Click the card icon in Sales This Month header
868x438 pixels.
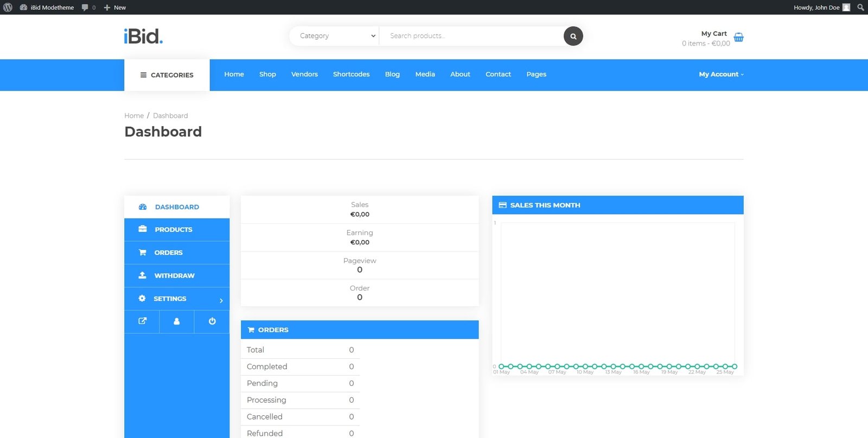point(502,205)
